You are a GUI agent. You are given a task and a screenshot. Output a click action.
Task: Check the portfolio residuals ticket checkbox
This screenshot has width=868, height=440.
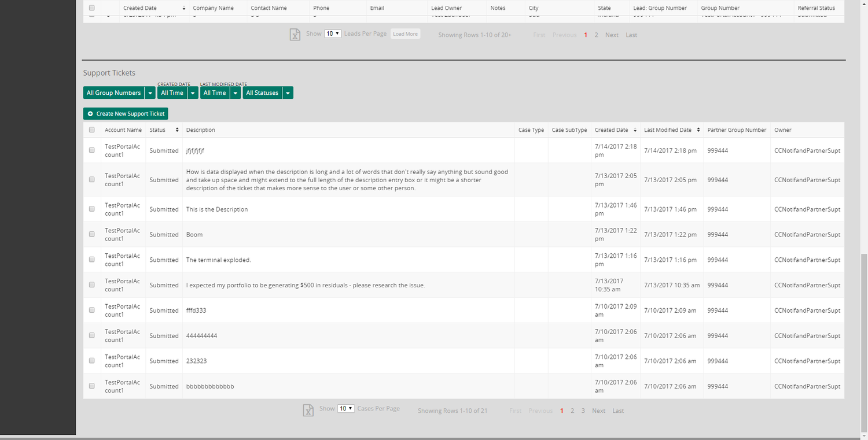click(x=91, y=284)
